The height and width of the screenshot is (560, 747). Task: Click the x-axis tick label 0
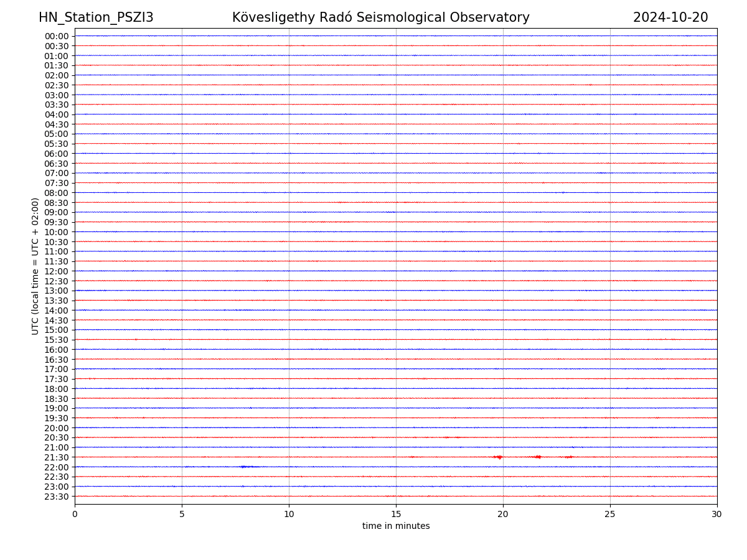(x=75, y=515)
